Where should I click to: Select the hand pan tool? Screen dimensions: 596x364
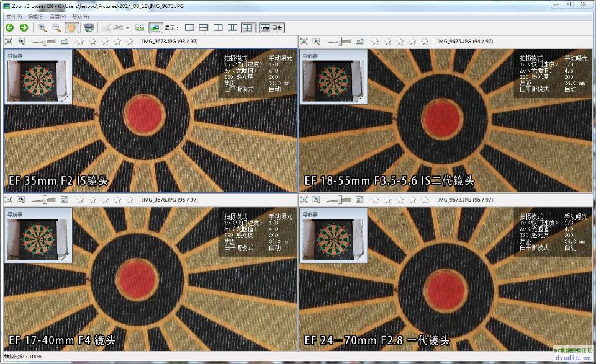[x=71, y=27]
